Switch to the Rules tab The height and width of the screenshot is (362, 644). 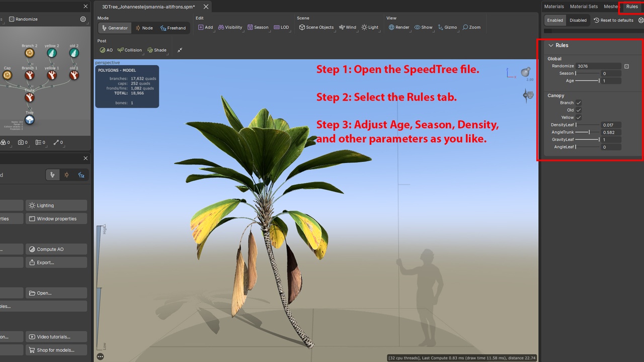(632, 7)
